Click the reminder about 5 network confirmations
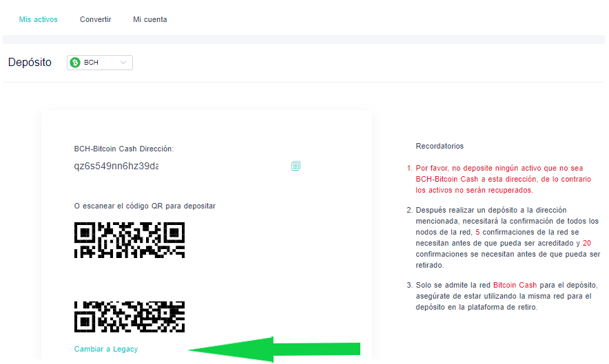 pyautogui.click(x=508, y=237)
